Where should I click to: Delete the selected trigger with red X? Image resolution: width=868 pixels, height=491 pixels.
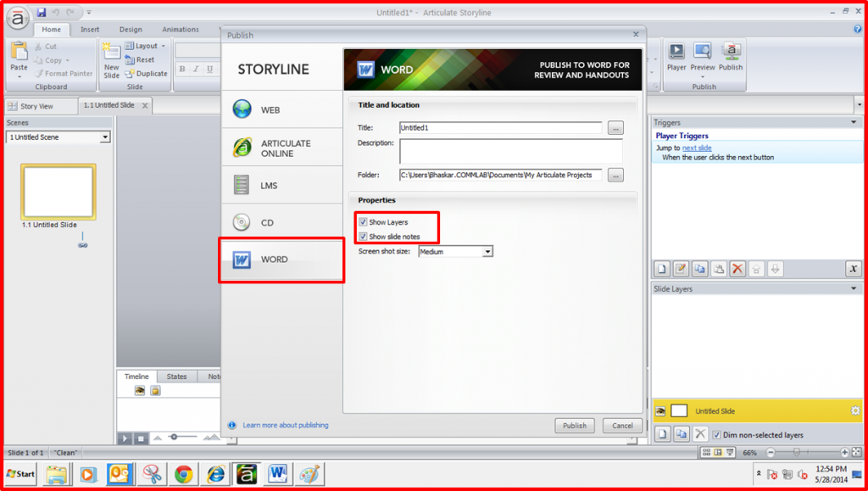(x=737, y=269)
